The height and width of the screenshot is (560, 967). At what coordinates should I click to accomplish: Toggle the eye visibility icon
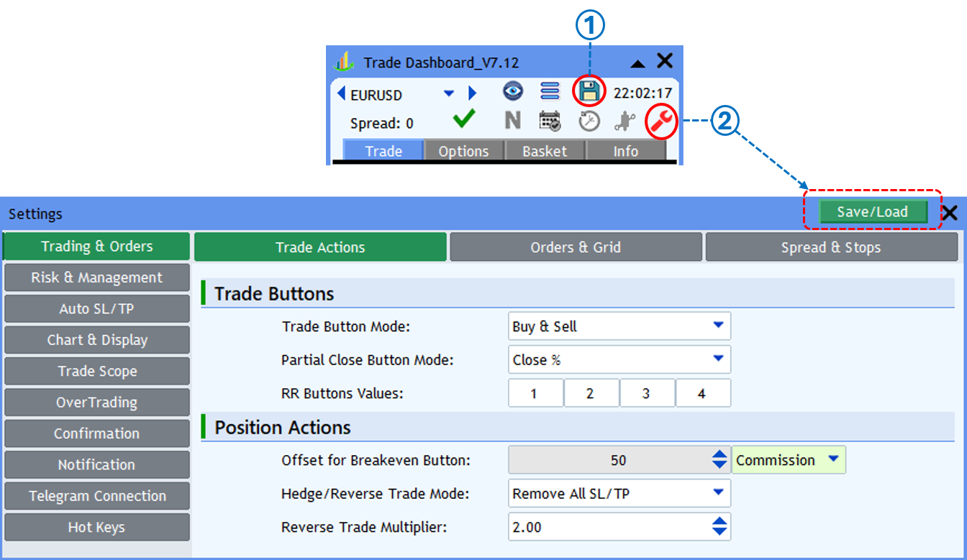coord(513,91)
